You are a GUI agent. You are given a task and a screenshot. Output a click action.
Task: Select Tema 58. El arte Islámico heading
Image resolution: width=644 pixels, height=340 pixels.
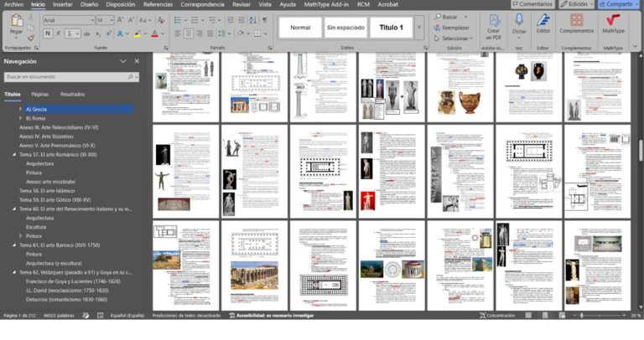tap(47, 191)
